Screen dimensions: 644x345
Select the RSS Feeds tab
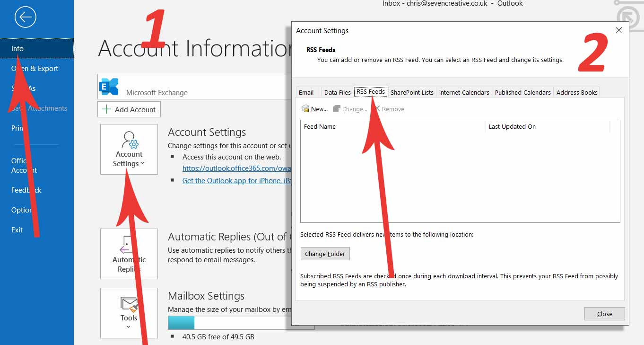371,92
